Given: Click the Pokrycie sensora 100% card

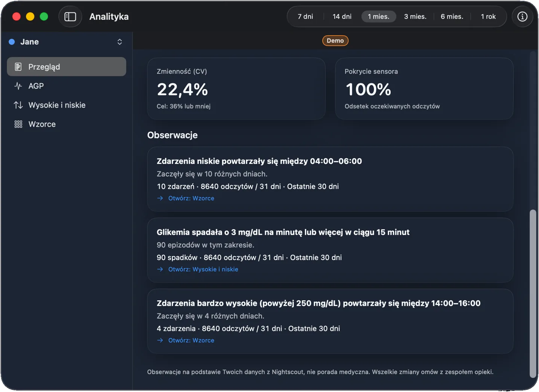Looking at the screenshot, I should (x=424, y=89).
